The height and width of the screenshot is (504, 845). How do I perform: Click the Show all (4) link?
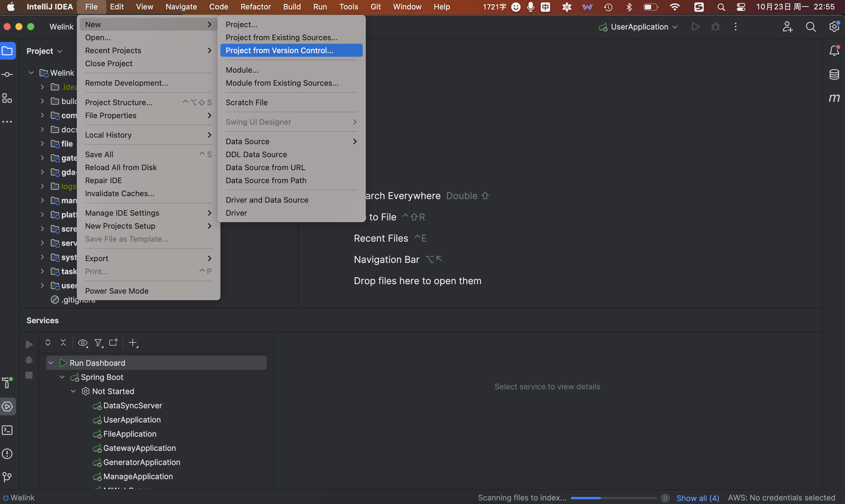pos(698,498)
